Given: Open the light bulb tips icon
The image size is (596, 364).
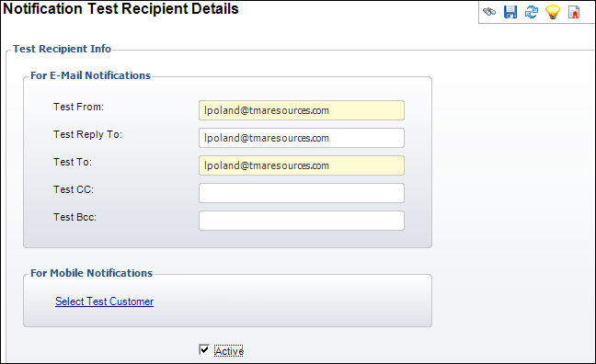Looking at the screenshot, I should pyautogui.click(x=553, y=12).
